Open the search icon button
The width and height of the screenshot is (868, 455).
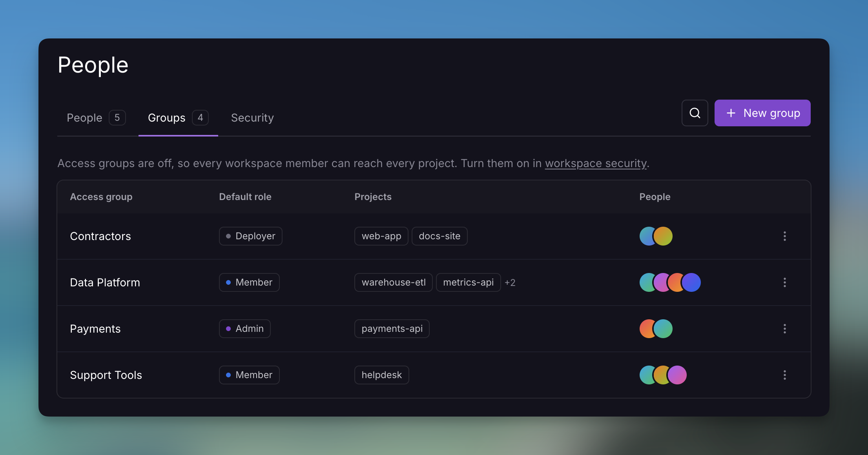pos(695,113)
